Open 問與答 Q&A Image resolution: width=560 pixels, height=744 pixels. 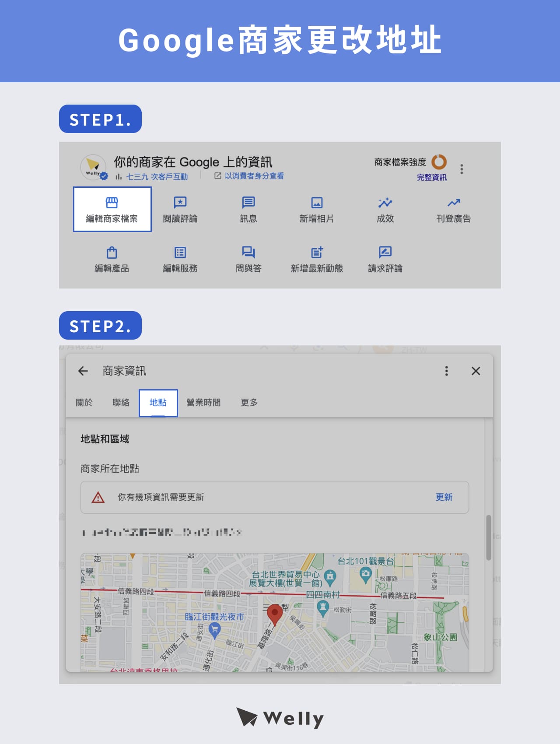(248, 260)
